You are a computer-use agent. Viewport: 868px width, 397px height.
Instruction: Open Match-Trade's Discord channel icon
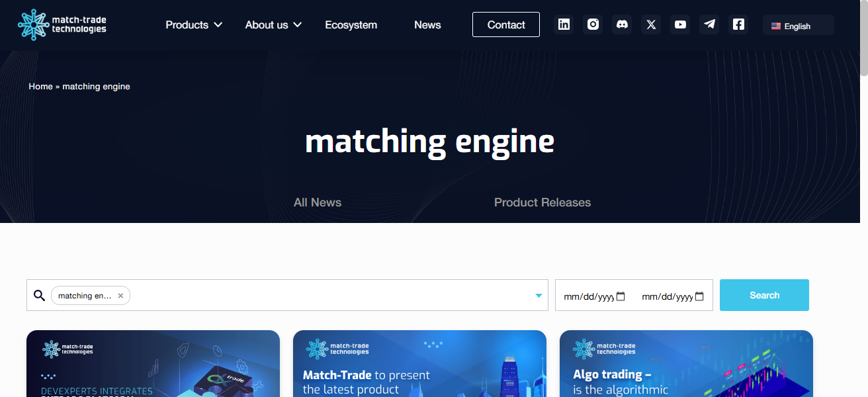click(x=622, y=24)
